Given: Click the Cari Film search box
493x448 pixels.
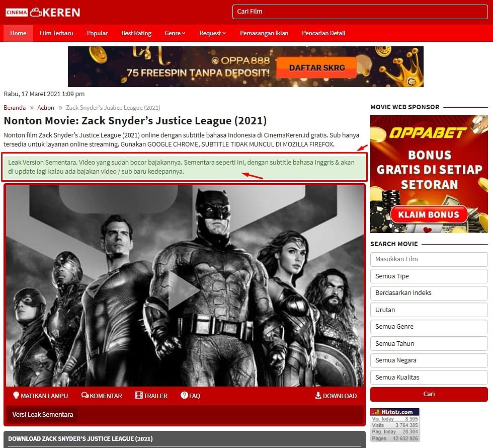Looking at the screenshot, I should (x=360, y=12).
